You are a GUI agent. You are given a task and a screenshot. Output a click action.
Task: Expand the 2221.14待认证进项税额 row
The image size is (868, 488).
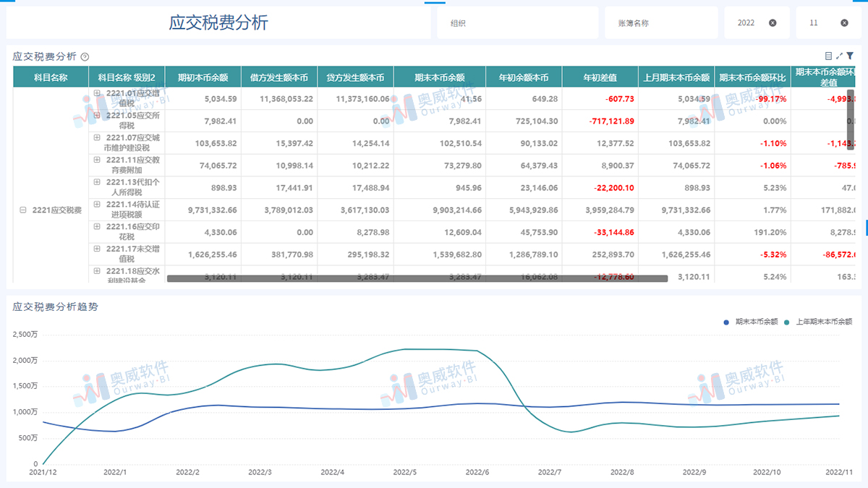point(97,202)
